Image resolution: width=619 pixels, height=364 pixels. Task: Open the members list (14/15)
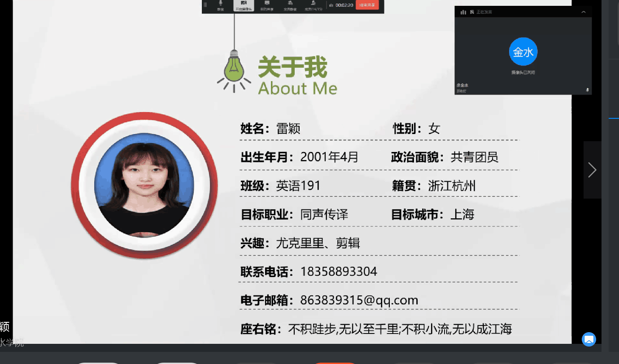(x=314, y=5)
